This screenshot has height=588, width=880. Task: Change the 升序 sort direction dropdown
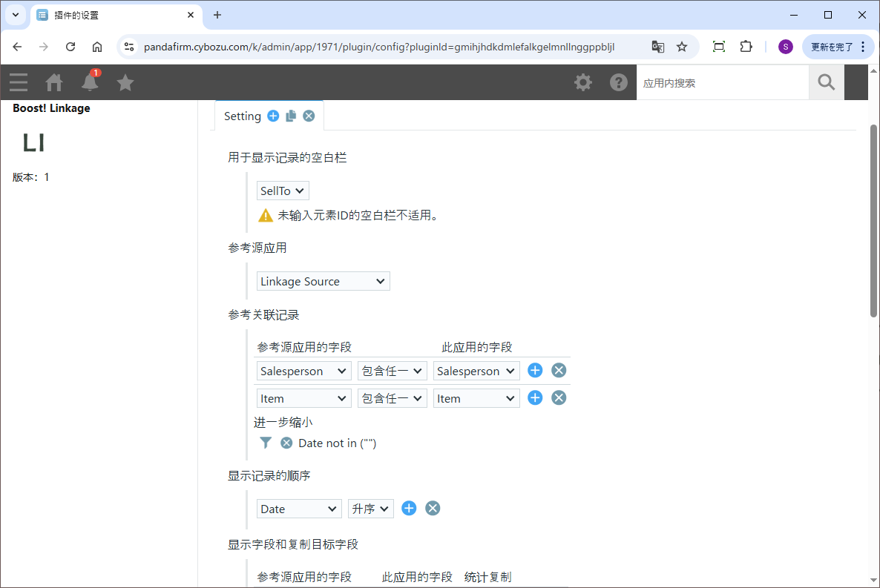(x=371, y=509)
